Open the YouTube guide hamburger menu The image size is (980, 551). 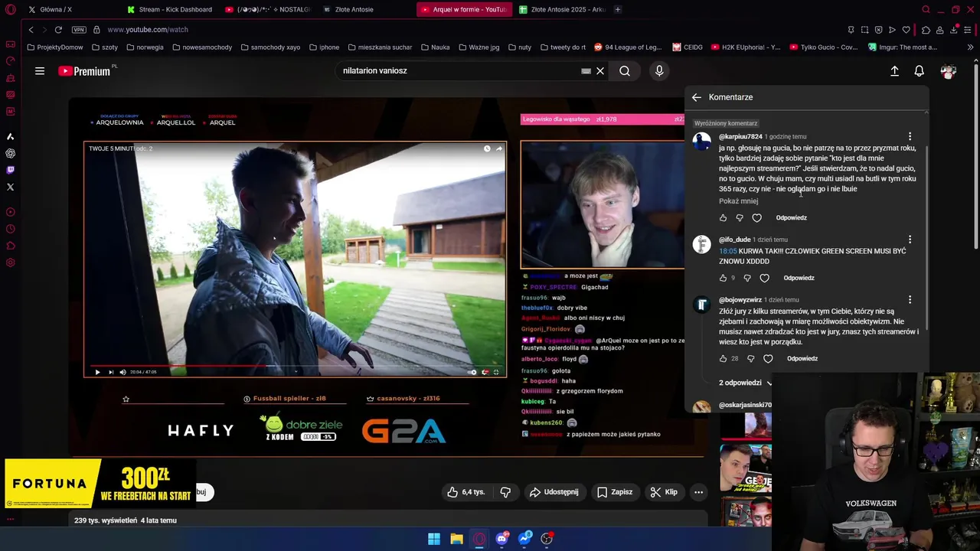tap(40, 71)
